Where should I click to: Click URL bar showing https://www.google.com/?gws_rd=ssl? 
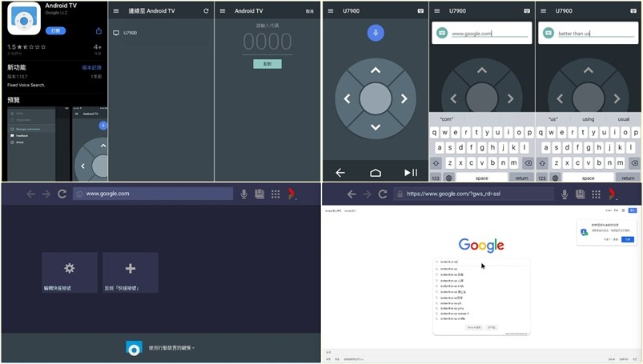coord(473,194)
